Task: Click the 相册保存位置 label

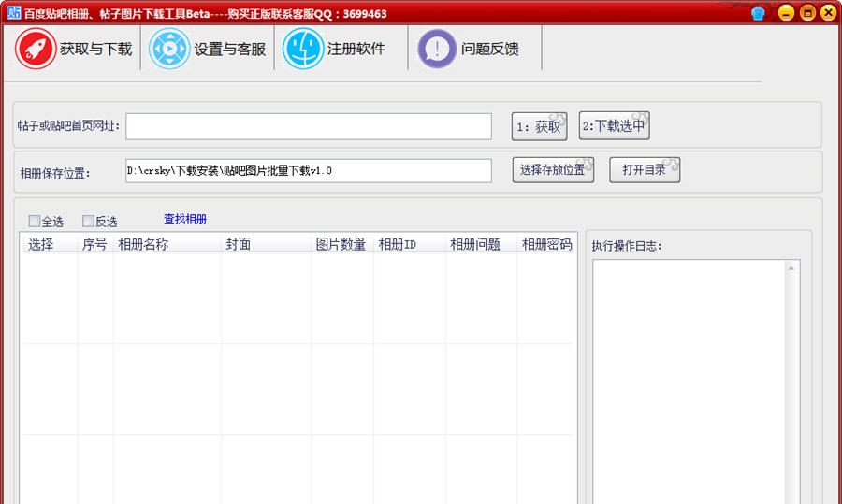Action: click(55, 173)
